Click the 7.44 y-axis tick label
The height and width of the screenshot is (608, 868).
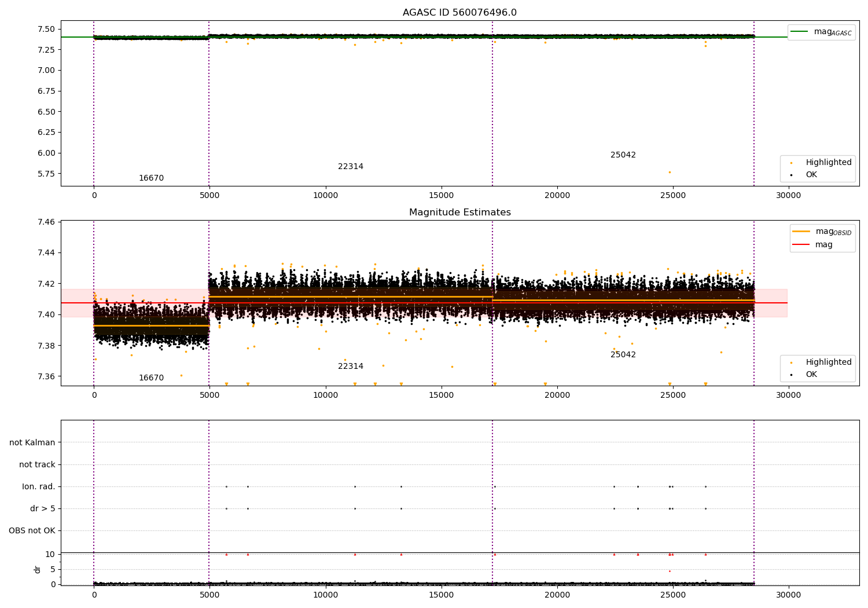pos(46,252)
